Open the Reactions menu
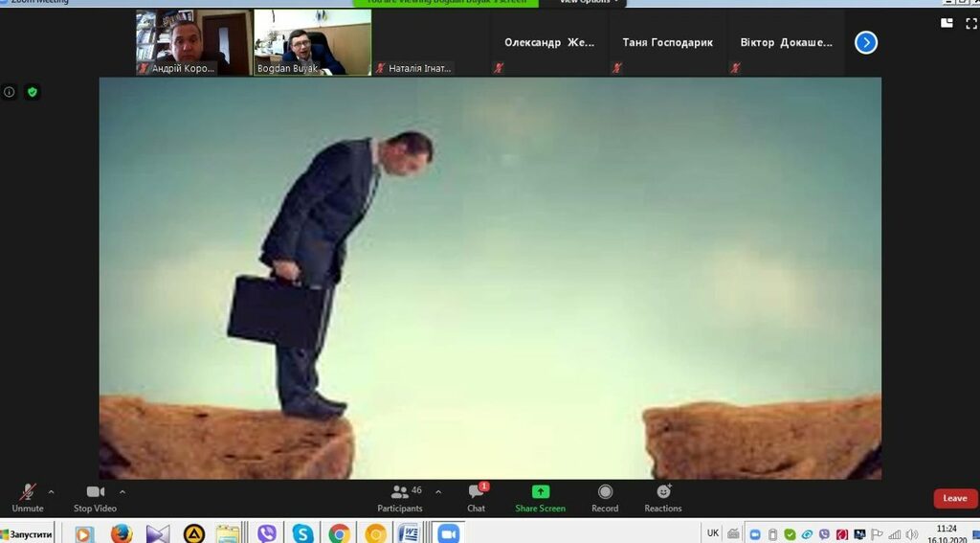This screenshot has height=543, width=980. tap(662, 496)
